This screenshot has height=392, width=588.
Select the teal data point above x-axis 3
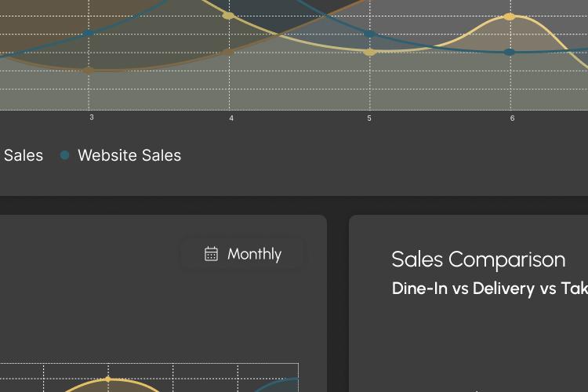[89, 33]
